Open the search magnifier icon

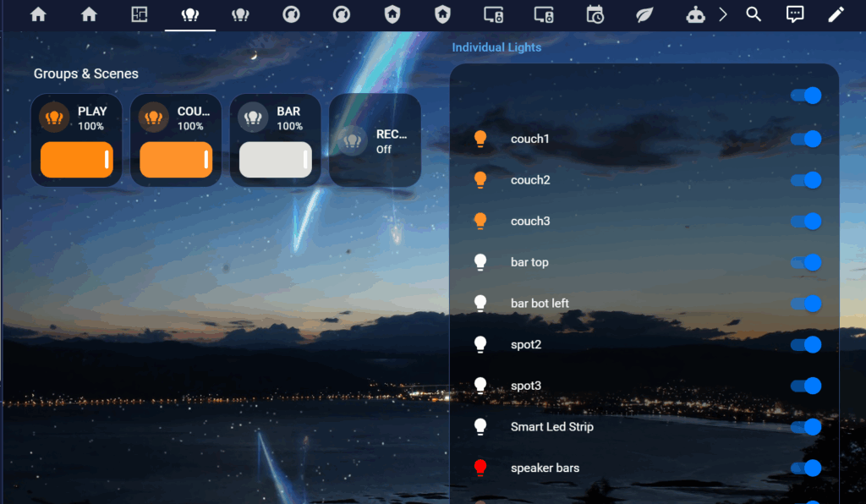pos(754,14)
